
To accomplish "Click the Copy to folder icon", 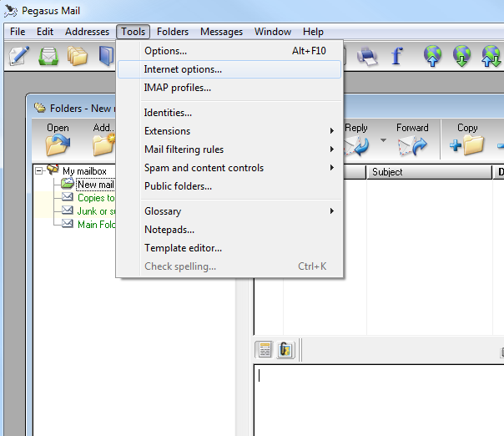I will pyautogui.click(x=467, y=145).
